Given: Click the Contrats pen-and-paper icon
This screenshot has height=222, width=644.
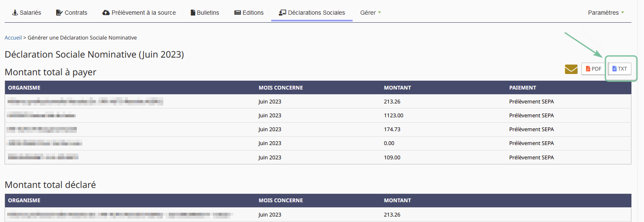Looking at the screenshot, I should pyautogui.click(x=59, y=13).
